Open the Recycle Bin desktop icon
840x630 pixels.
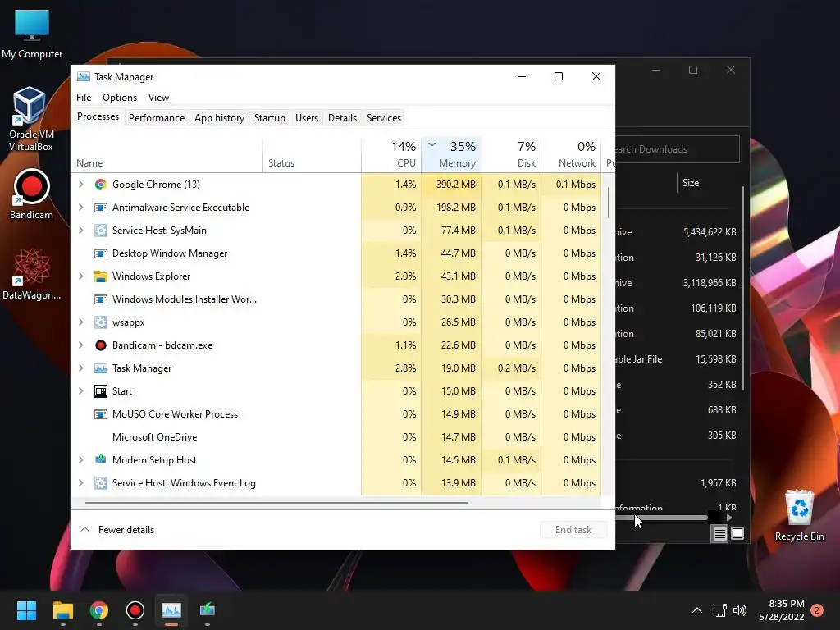point(799,515)
